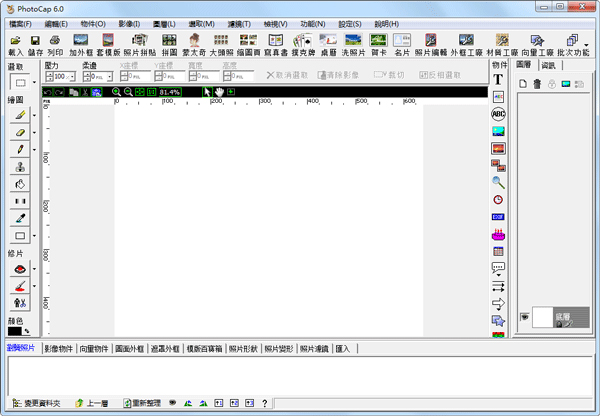Select the red-eye removal tool
The image size is (600, 416).
pyautogui.click(x=20, y=269)
